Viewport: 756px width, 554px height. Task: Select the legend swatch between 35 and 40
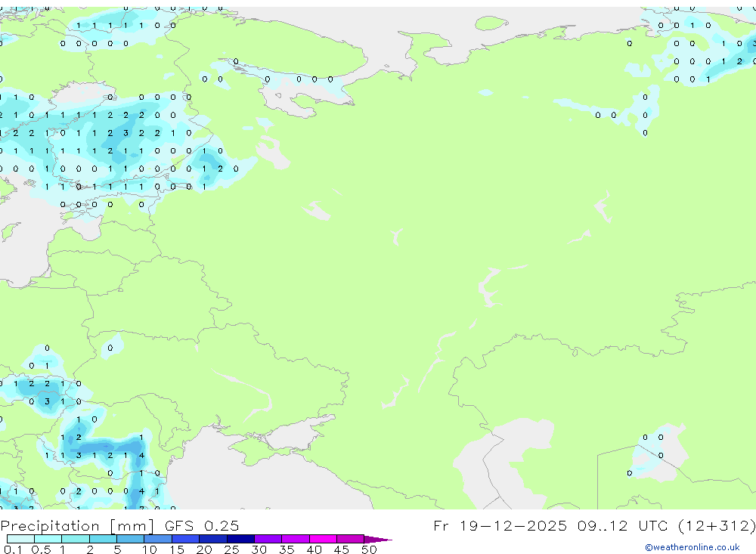point(296,539)
